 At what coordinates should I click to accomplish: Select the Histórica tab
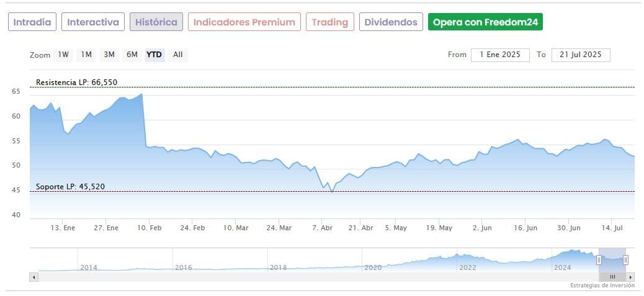coord(156,22)
